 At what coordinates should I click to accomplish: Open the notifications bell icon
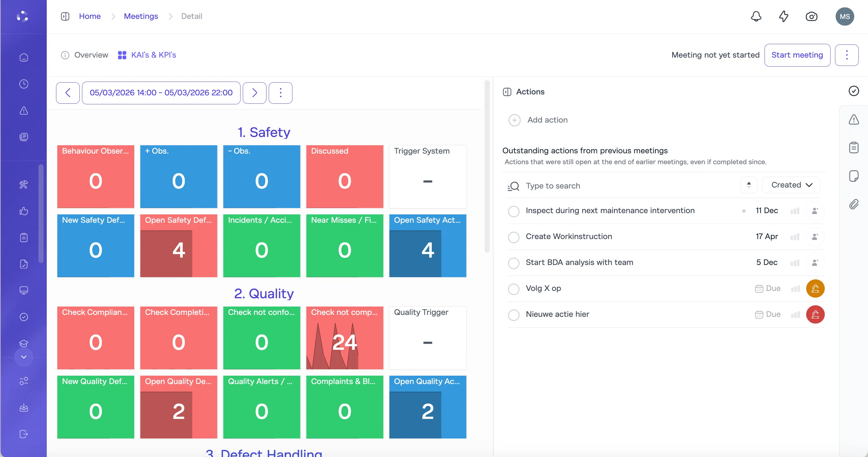(x=756, y=16)
